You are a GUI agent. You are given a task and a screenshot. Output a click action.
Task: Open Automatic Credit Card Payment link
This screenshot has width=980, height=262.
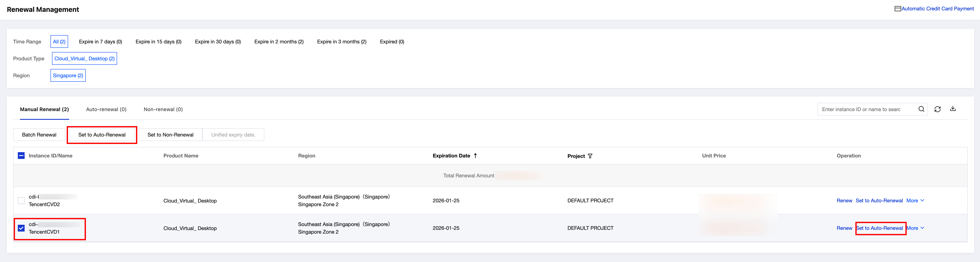pos(937,9)
